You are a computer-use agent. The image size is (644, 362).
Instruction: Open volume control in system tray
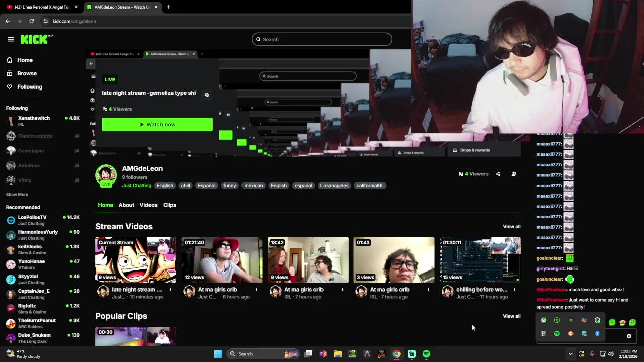pos(611,354)
